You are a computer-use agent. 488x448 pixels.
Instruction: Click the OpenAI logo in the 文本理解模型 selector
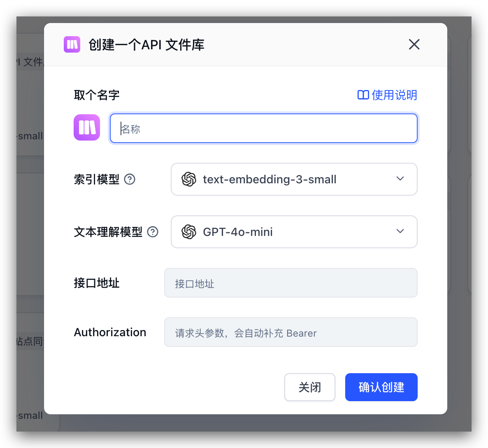(188, 232)
